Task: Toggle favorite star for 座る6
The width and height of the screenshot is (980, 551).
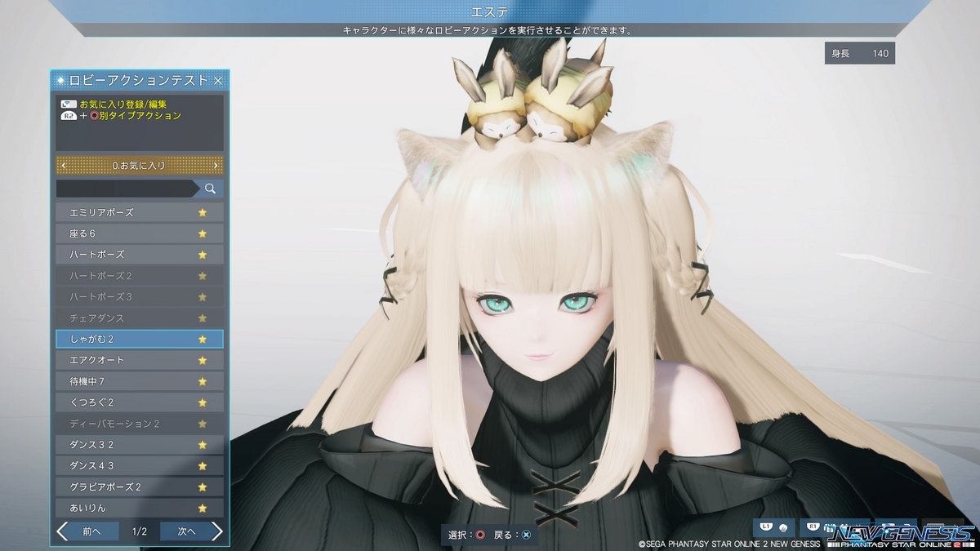Action: click(x=203, y=233)
